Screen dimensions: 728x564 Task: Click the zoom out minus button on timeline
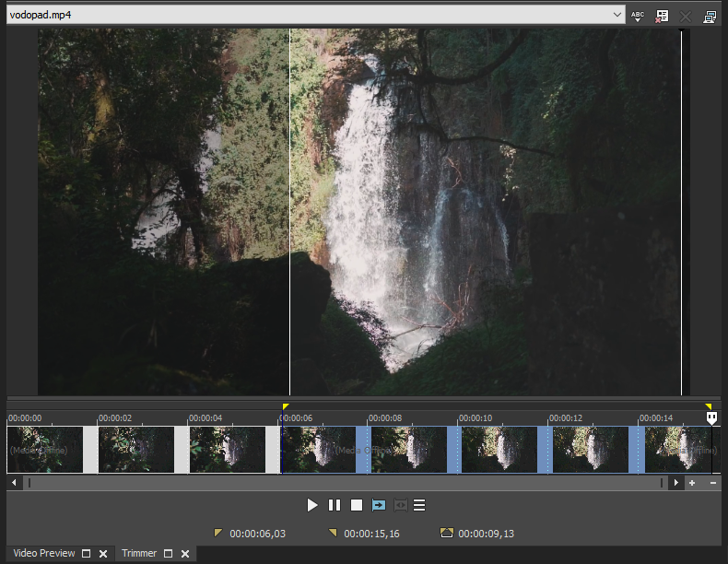pyautogui.click(x=712, y=482)
